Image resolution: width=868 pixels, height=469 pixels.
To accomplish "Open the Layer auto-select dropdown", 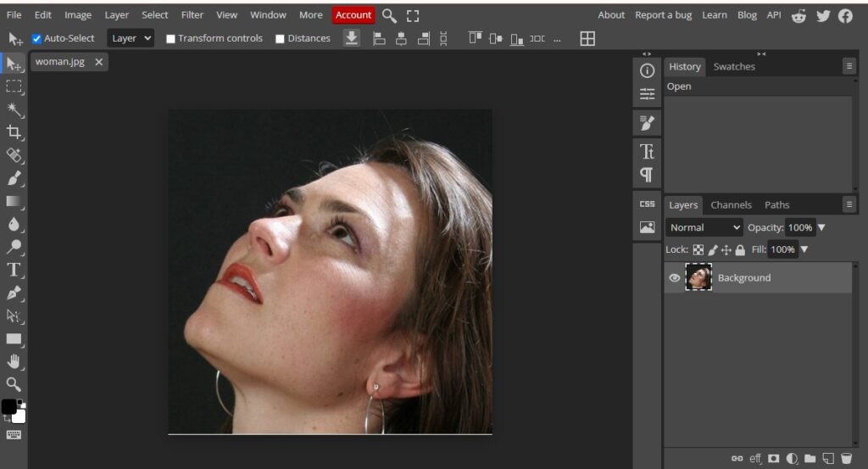I will 131,38.
